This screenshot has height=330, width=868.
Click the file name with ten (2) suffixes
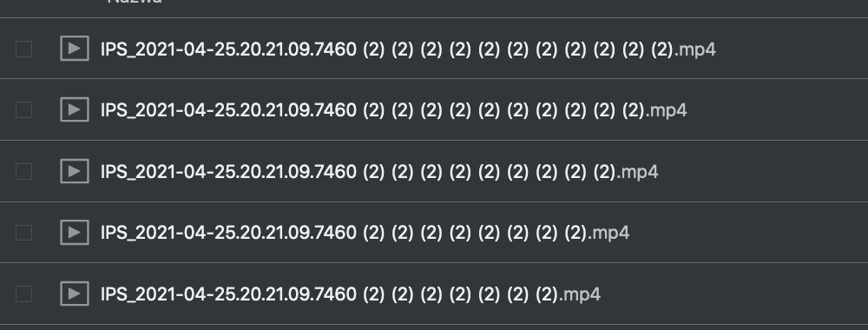[x=393, y=110]
